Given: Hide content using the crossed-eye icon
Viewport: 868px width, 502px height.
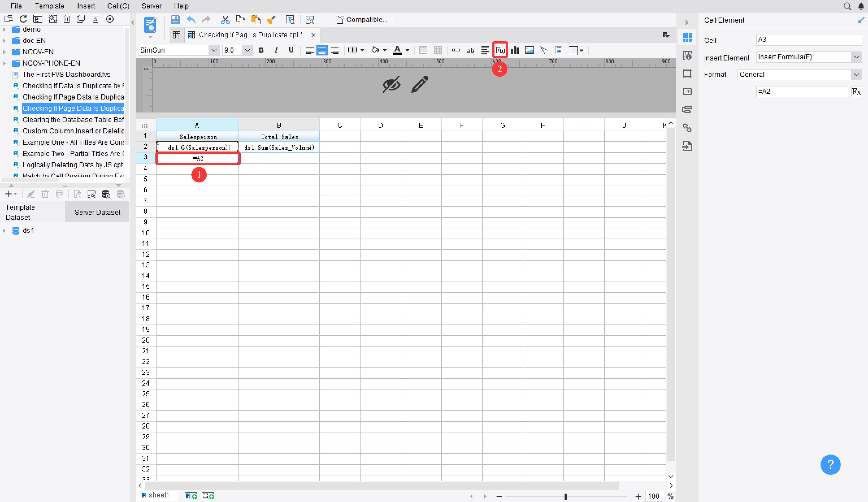Looking at the screenshot, I should tap(391, 85).
